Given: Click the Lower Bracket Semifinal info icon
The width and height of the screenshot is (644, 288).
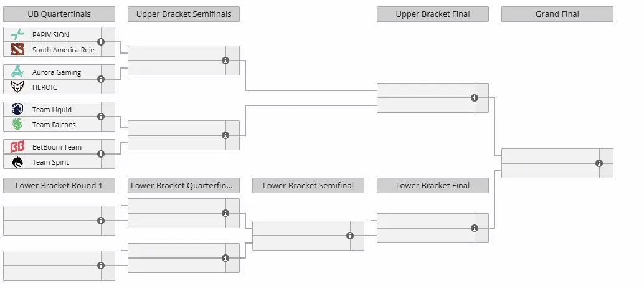Looking at the screenshot, I should [350, 236].
